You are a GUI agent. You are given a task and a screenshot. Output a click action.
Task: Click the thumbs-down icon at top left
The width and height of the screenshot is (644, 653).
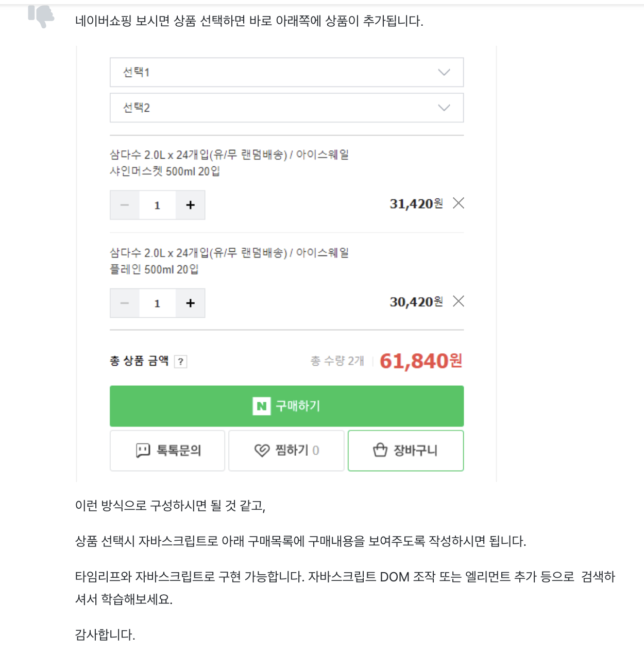coord(41,16)
